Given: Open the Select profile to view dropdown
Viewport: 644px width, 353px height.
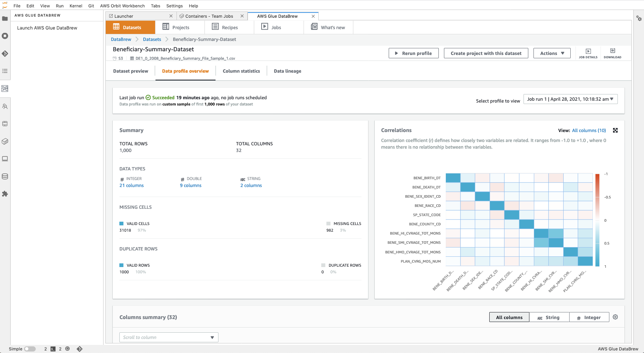Looking at the screenshot, I should [570, 99].
